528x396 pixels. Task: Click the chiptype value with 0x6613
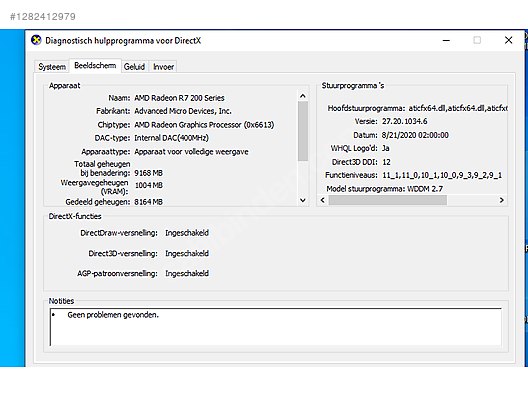point(204,125)
